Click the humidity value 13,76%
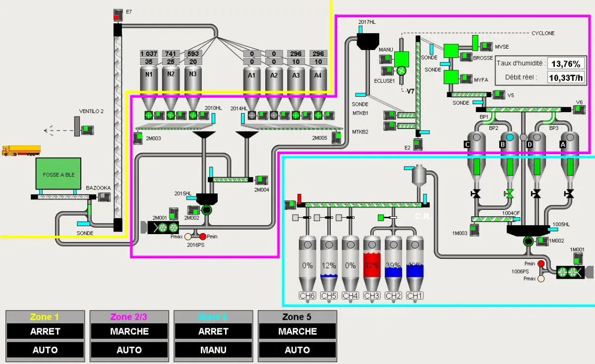The height and width of the screenshot is (364, 595). [x=566, y=63]
